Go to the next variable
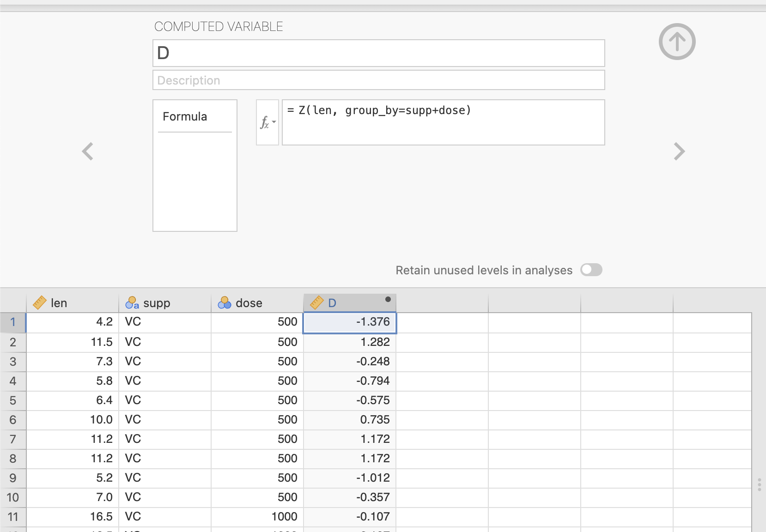This screenshot has height=532, width=766. click(679, 151)
